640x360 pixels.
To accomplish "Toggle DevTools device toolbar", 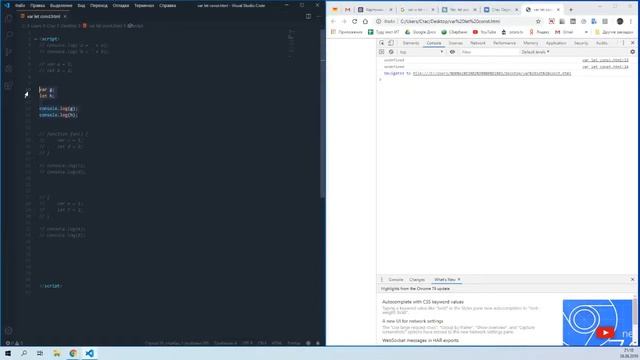I will [x=391, y=43].
